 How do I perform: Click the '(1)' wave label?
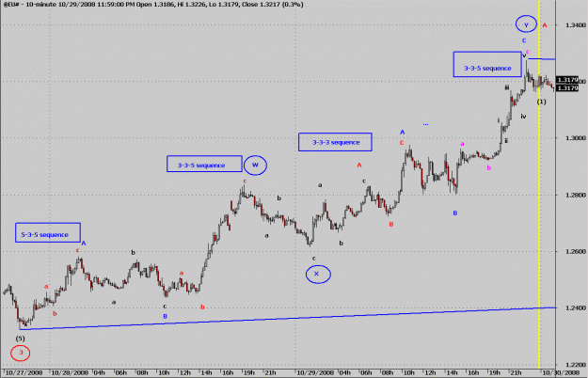pos(541,102)
